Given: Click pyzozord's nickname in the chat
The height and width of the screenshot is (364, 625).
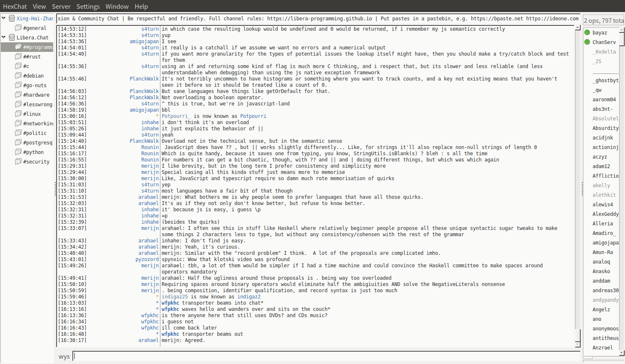Looking at the screenshot, I should pyautogui.click(x=147, y=259).
